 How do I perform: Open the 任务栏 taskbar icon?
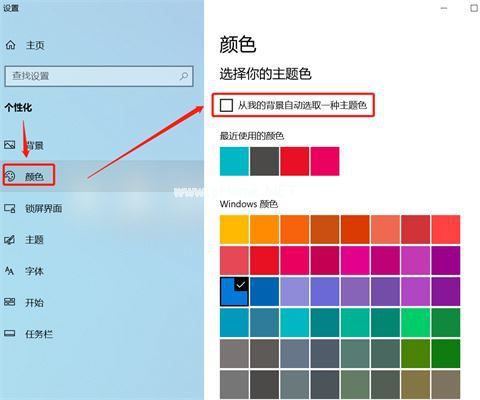(x=10, y=333)
